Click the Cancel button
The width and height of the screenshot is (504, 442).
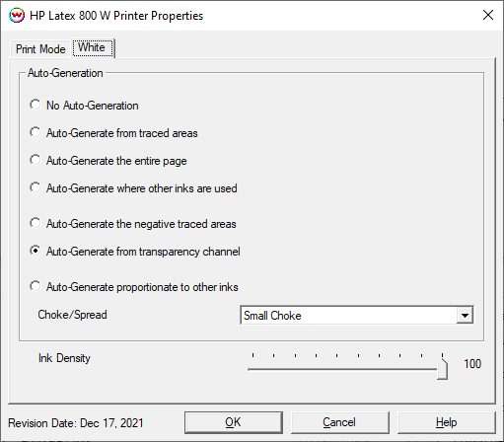pos(339,422)
